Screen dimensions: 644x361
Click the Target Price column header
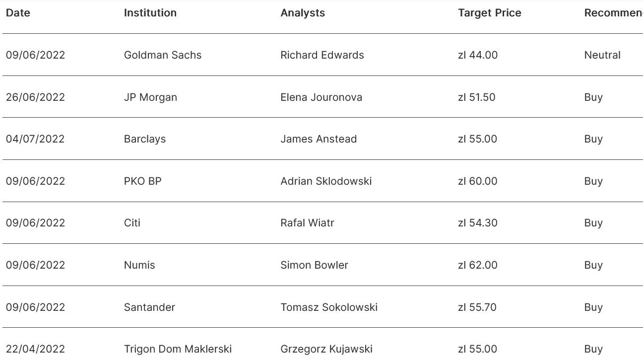tap(489, 13)
